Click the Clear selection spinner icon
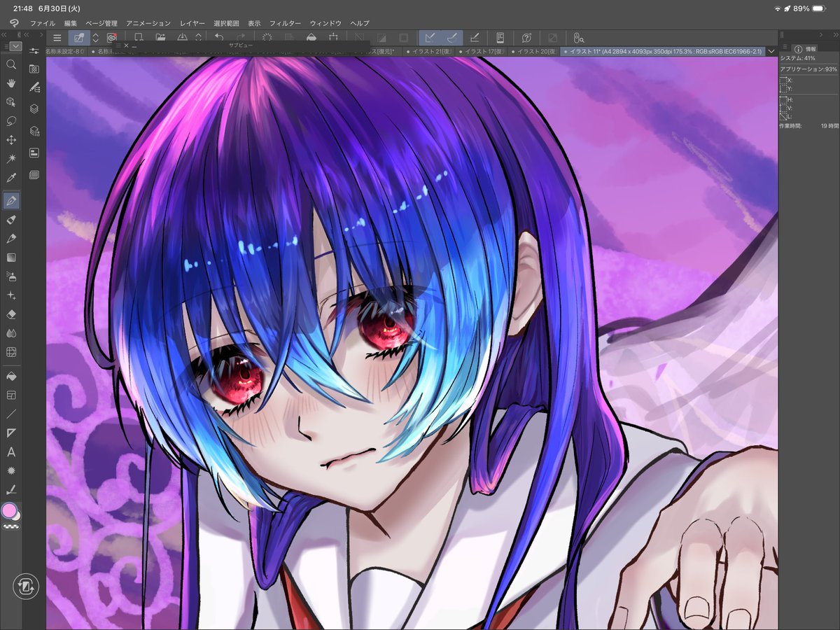Viewport: 840px width, 630px height. coord(267,38)
